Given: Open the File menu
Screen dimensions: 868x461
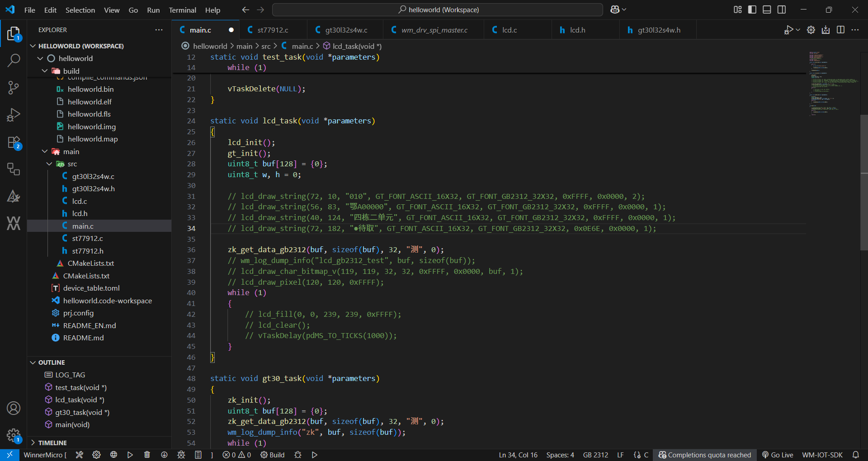Looking at the screenshot, I should tap(30, 10).
